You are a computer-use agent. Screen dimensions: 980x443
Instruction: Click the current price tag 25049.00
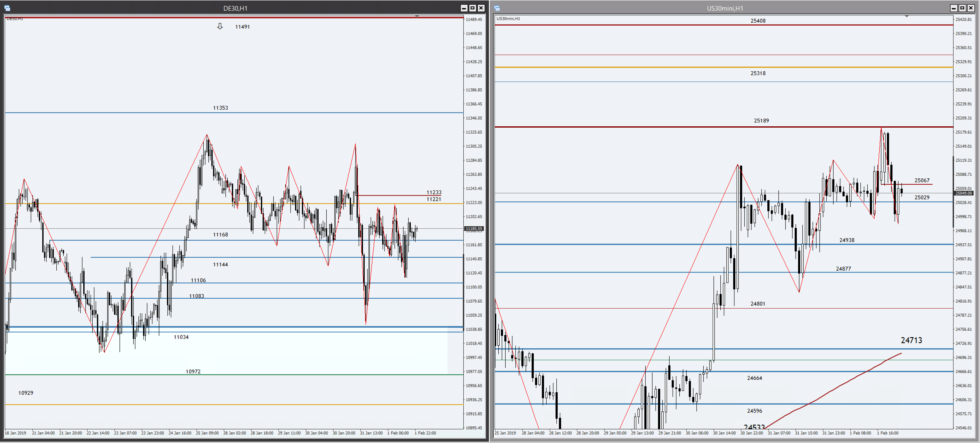pyautogui.click(x=964, y=194)
